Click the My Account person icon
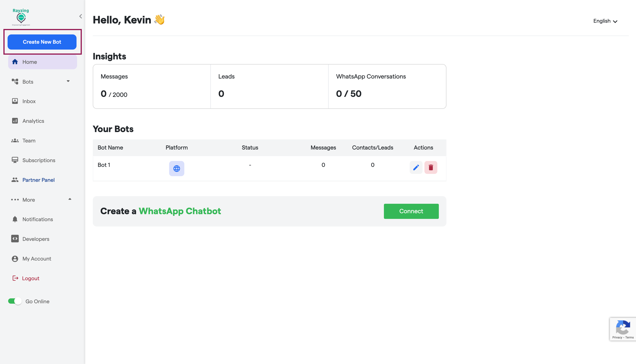Viewport: 636px width, 364px height. [15, 259]
